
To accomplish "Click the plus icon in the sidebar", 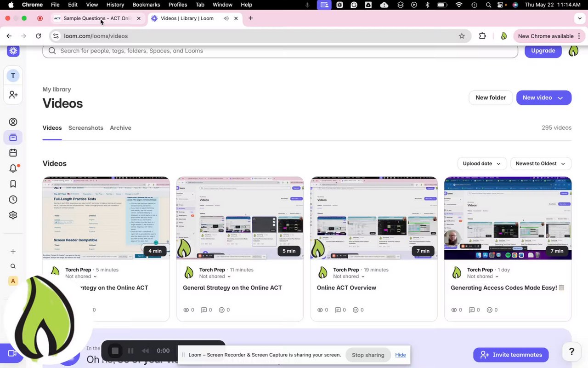I will pyautogui.click(x=13, y=252).
